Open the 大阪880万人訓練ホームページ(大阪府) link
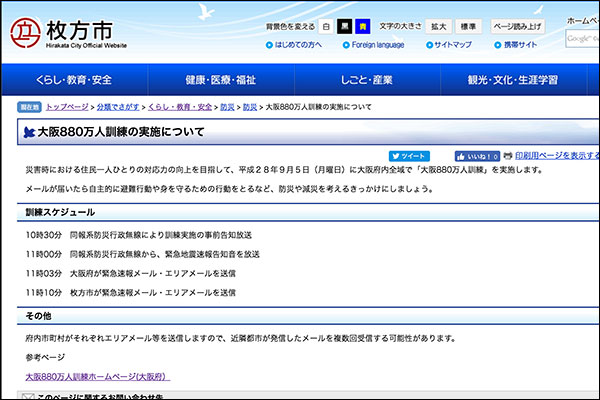 97,376
